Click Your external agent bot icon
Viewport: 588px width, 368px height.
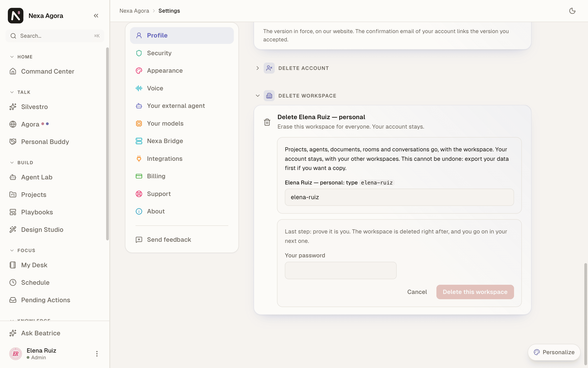pos(139,106)
